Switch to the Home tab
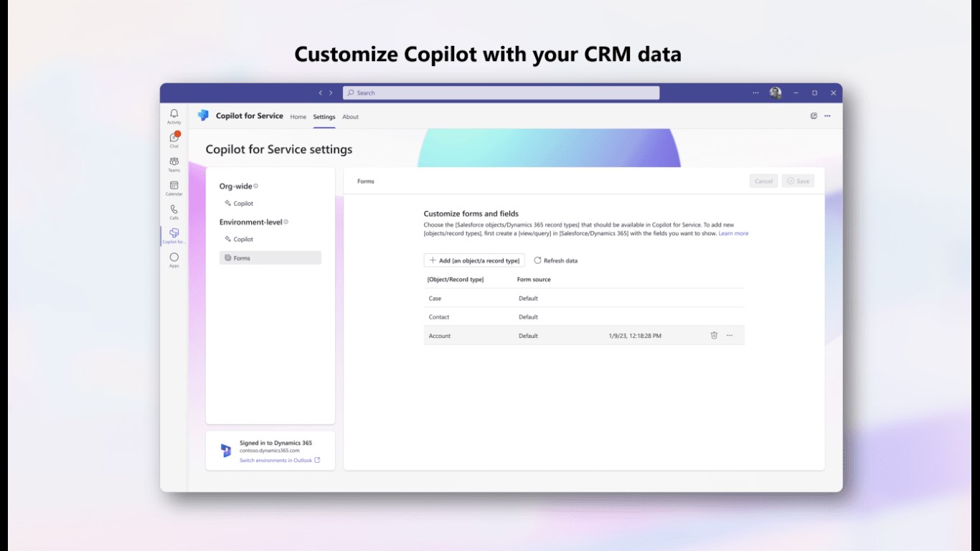The image size is (980, 551). tap(298, 117)
